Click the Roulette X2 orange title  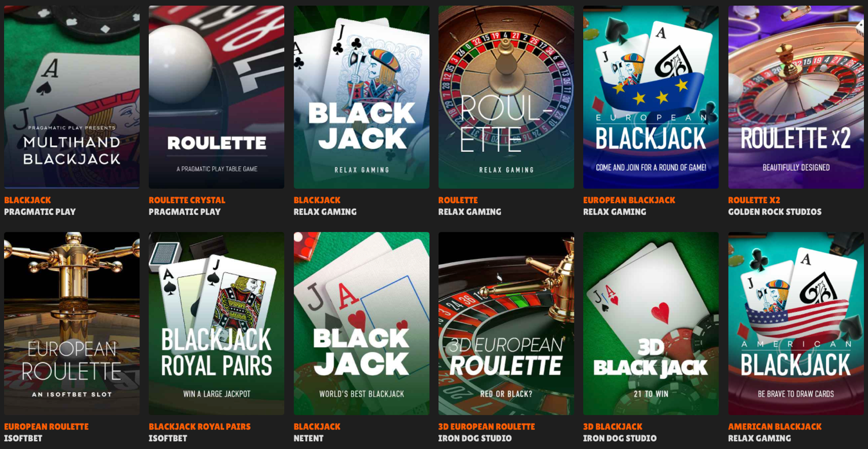tap(754, 200)
